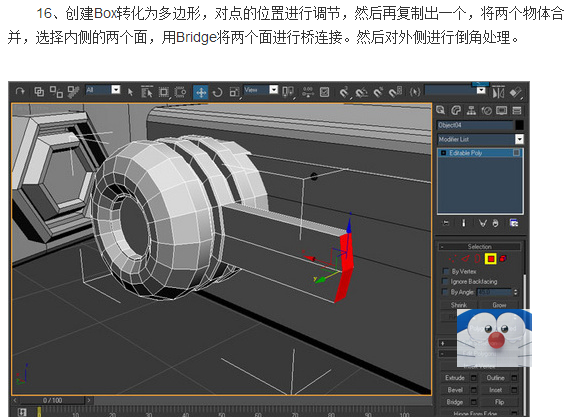
Task: Choose the Rectangular Selection Region tool
Action: pyautogui.click(x=163, y=92)
